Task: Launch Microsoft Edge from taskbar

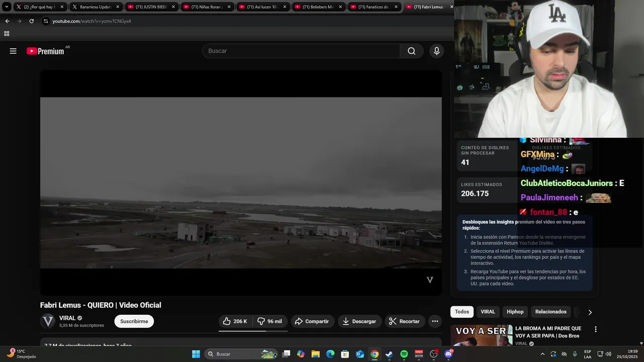Action: [330, 354]
